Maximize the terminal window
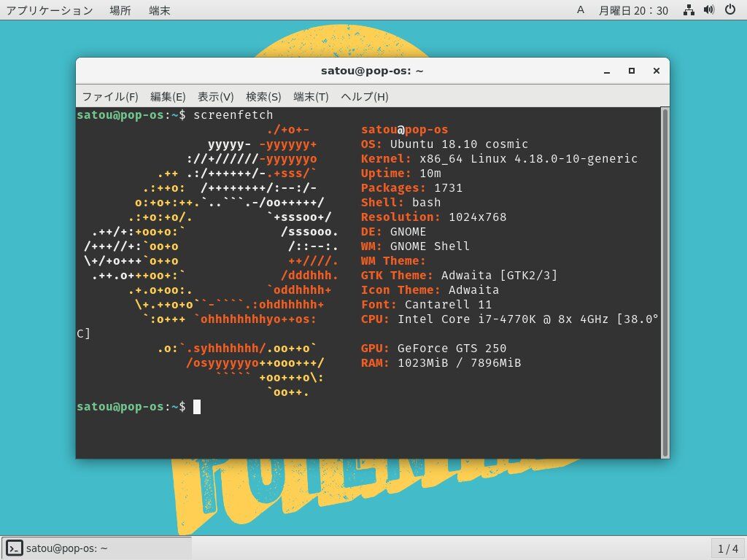The height and width of the screenshot is (560, 747). 632,71
